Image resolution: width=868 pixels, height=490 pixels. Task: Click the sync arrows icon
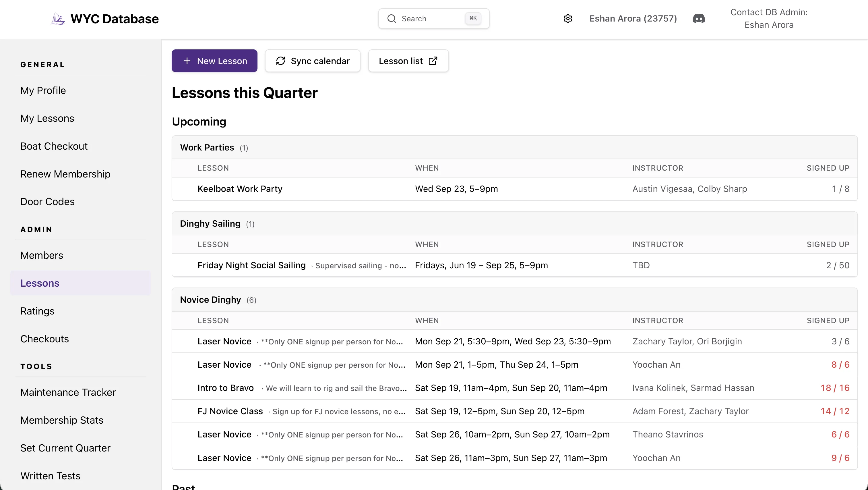click(x=280, y=61)
